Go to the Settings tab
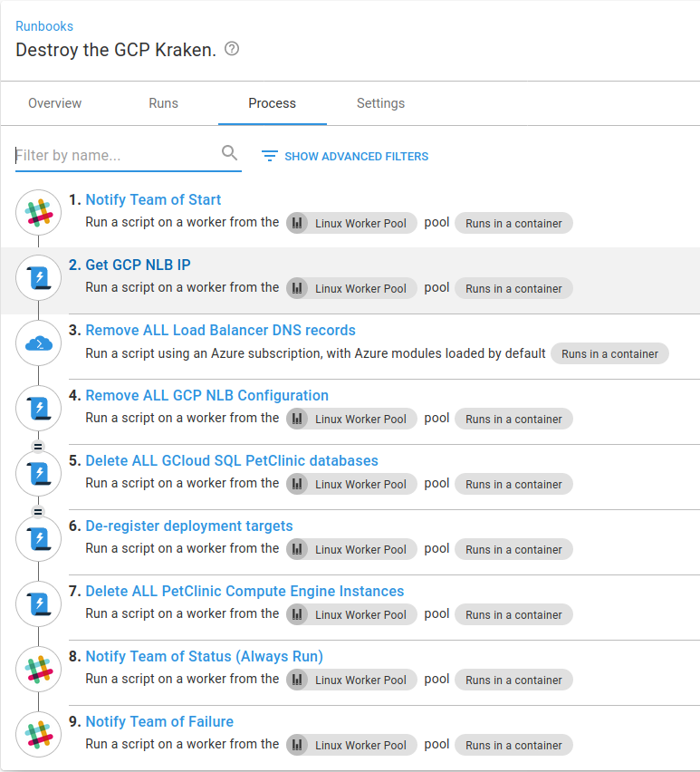Screen dimensions: 700x772 (380, 103)
